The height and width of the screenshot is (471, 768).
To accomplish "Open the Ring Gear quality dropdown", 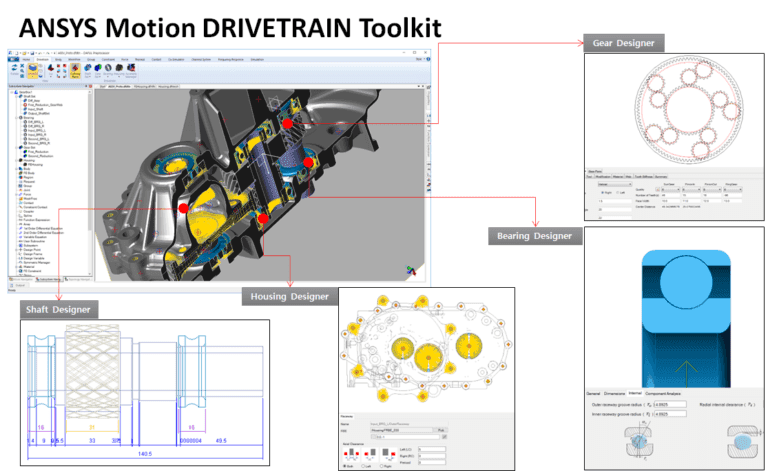I will [733, 189].
